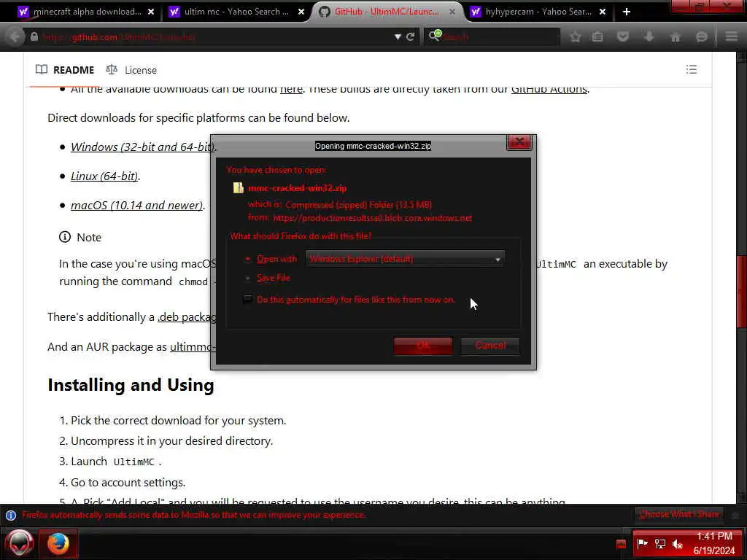Click the Firefox taskbar icon
Image resolution: width=747 pixels, height=560 pixels.
(x=58, y=543)
